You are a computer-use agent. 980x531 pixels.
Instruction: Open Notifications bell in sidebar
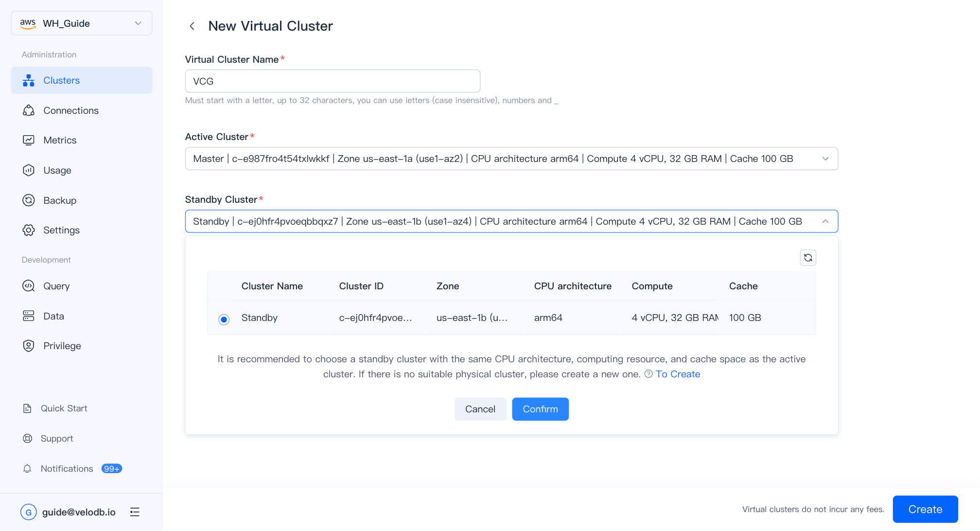tap(28, 469)
